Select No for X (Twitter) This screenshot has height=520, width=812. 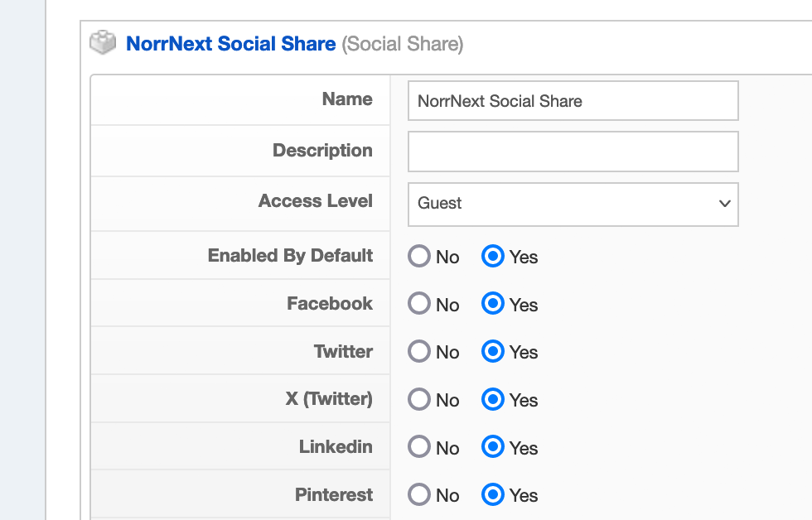click(418, 399)
